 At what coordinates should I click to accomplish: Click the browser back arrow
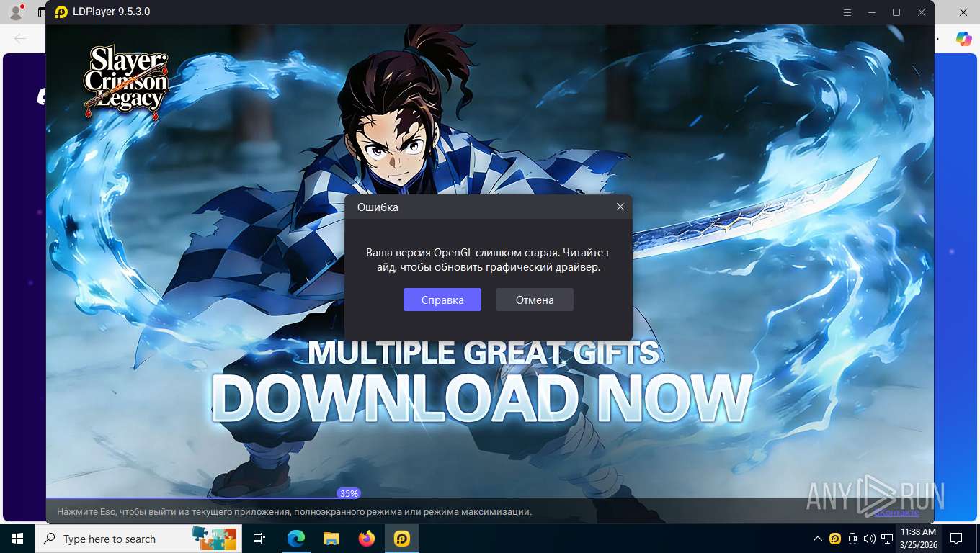pos(19,39)
